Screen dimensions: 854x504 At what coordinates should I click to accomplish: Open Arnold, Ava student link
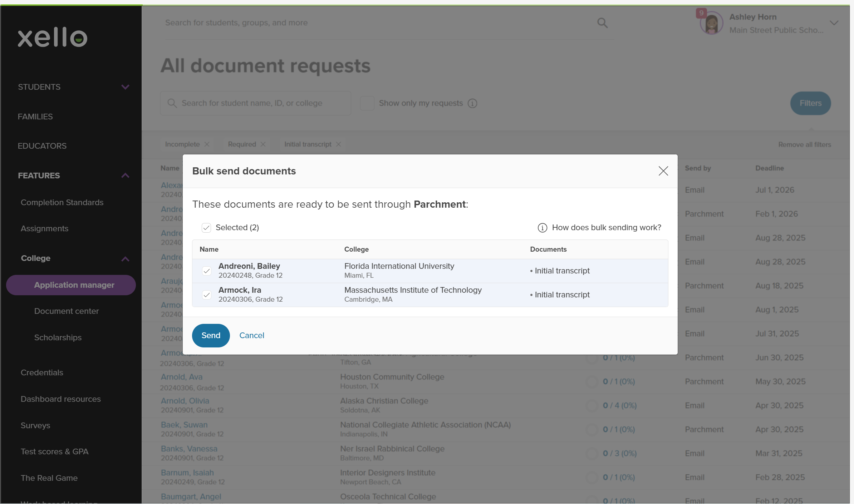(x=182, y=377)
